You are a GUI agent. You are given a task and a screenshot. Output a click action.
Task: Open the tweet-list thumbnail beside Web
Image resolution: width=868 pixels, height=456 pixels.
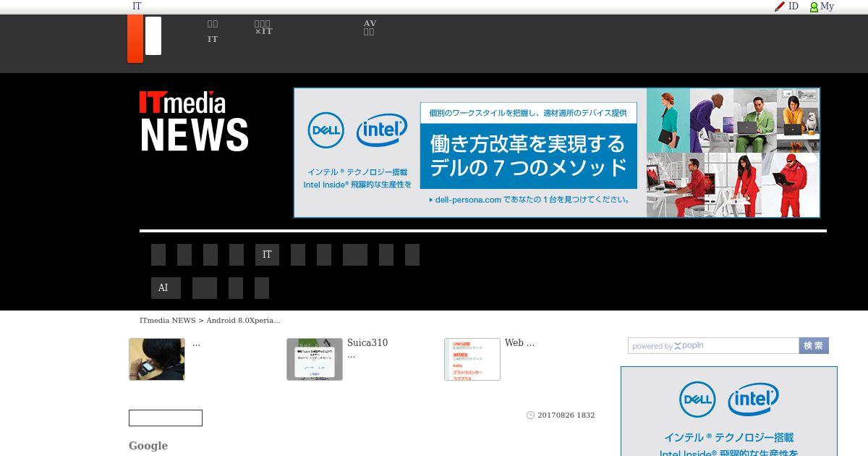[x=472, y=359]
